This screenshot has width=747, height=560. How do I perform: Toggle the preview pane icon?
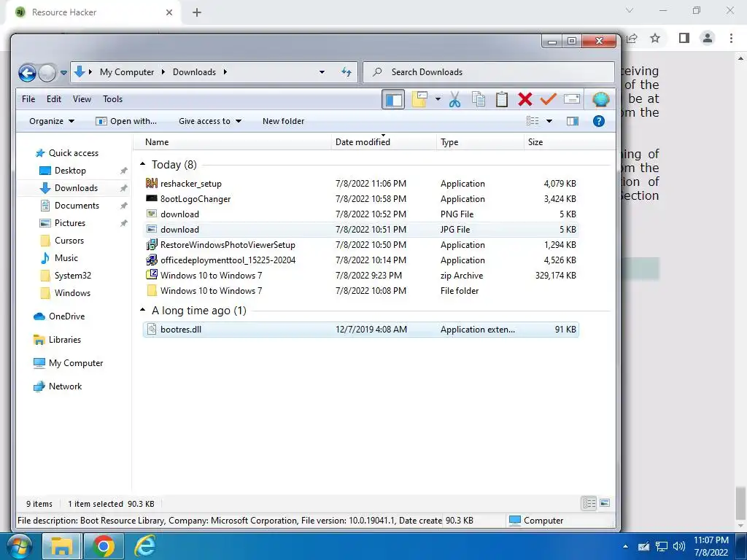click(572, 121)
